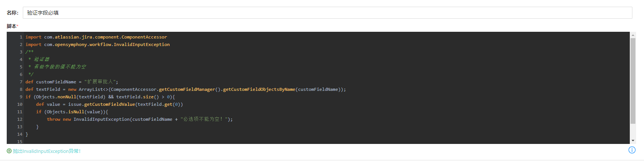Click the 验证器 comment on line 4
Screen dimensions: 644x163
click(41, 59)
